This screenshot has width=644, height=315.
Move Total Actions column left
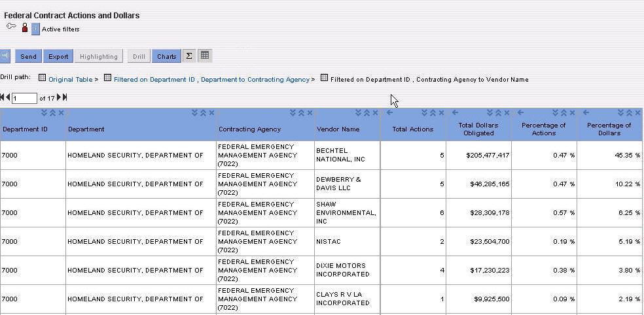point(389,112)
